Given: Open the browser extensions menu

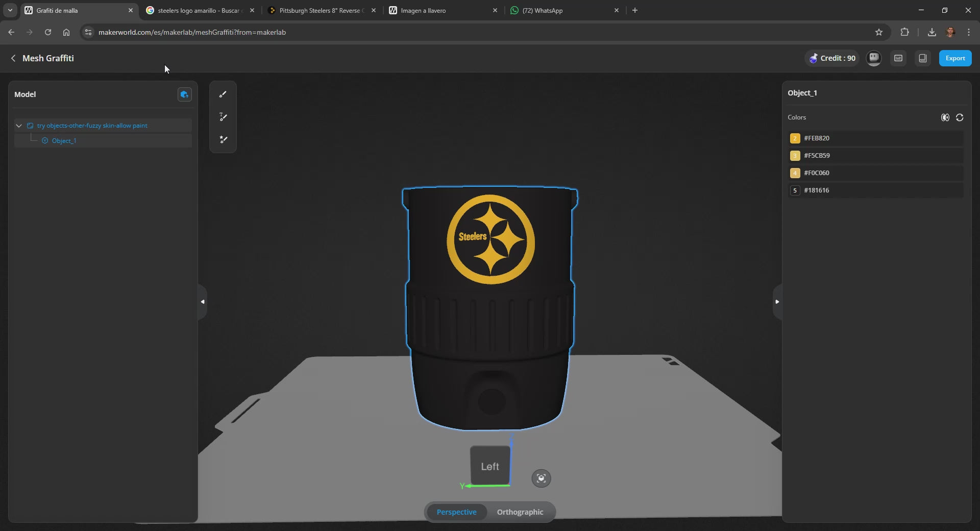Looking at the screenshot, I should [904, 32].
